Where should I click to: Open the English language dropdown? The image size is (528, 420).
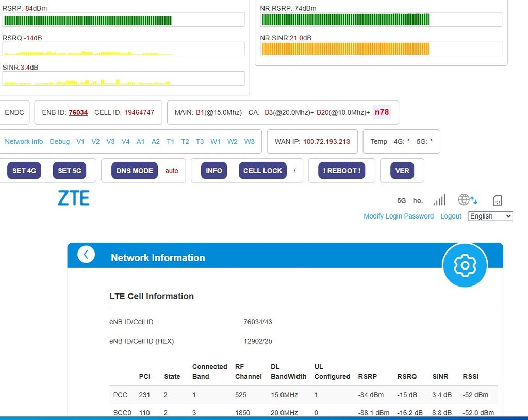(490, 216)
